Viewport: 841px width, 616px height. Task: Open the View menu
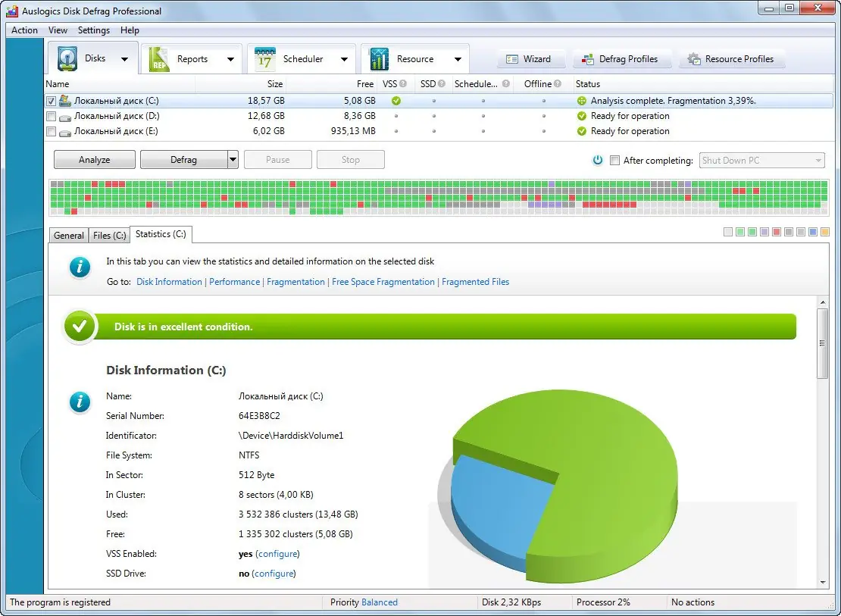pos(58,30)
